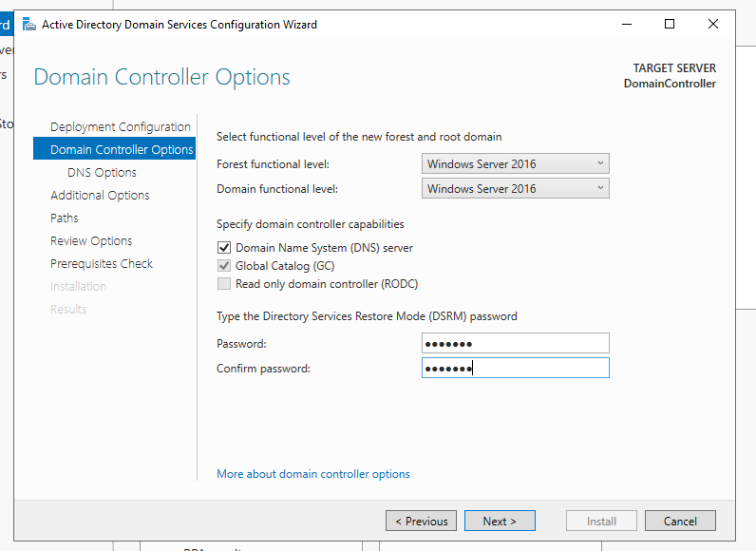The width and height of the screenshot is (756, 551).
Task: Open the Paths step
Action: point(65,218)
